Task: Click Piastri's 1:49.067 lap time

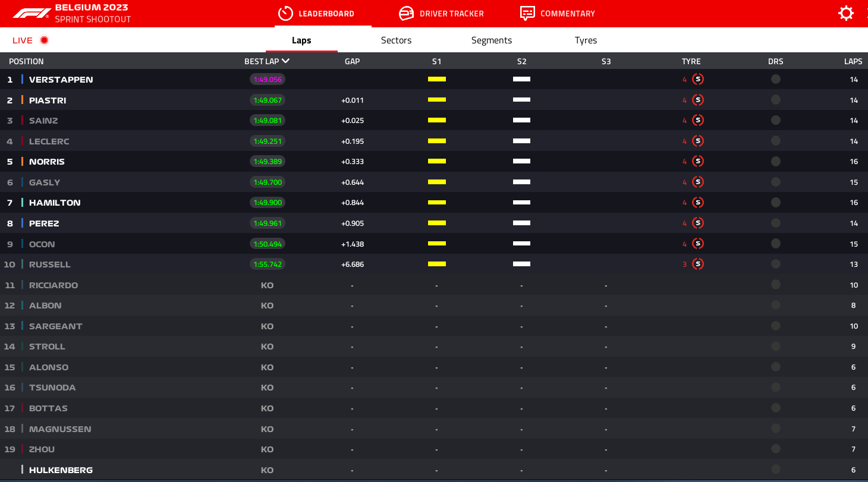Action: click(268, 100)
